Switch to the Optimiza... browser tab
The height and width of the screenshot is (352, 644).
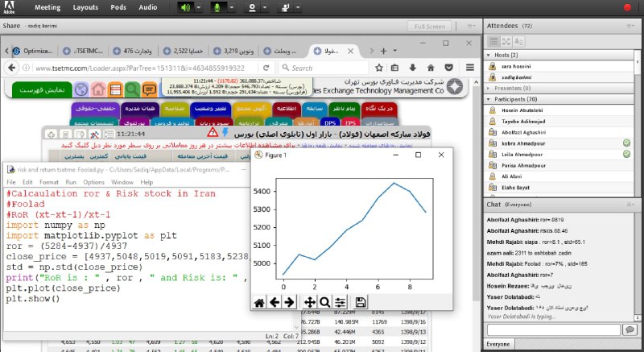click(34, 51)
